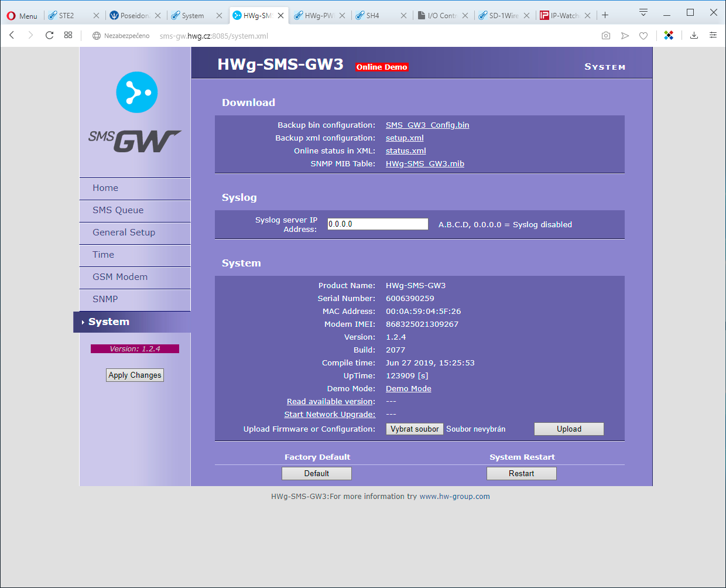Close the I/O Contr tab
The image size is (726, 588).
[465, 16]
